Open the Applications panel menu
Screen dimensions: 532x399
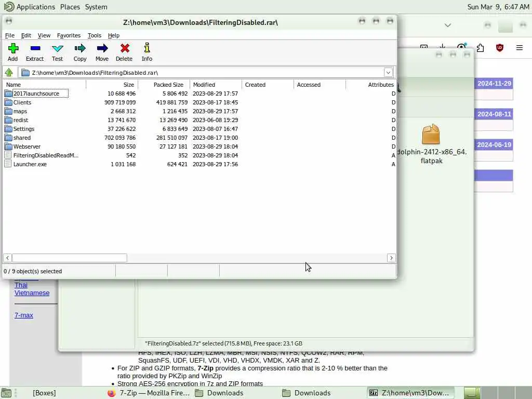pos(36,7)
